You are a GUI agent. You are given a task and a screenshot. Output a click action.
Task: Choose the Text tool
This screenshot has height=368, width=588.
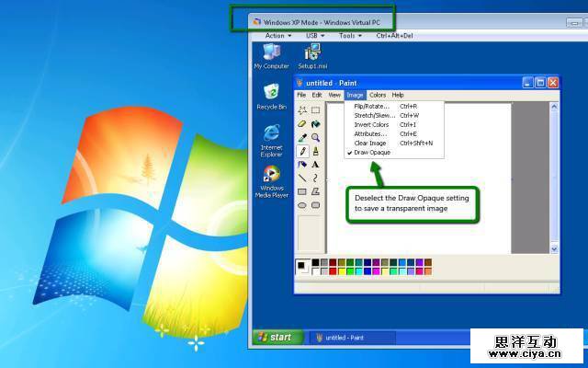pyautogui.click(x=315, y=164)
